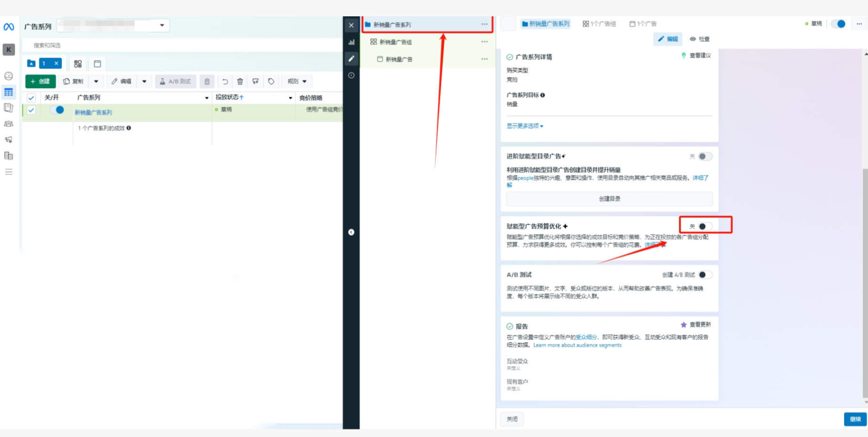Toggle 赋能型广告预算优化 switch
The height and width of the screenshot is (437, 868).
coord(705,226)
